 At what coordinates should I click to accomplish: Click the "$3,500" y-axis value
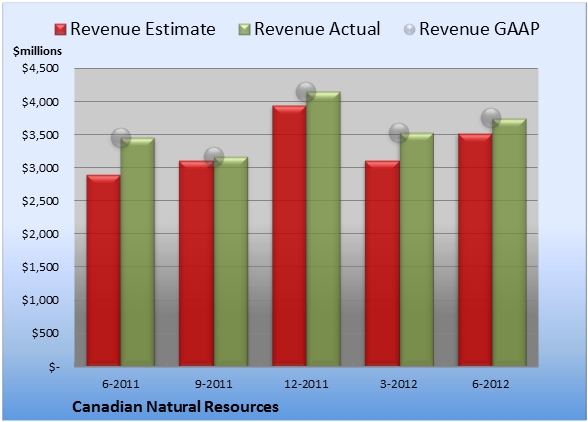click(x=40, y=135)
